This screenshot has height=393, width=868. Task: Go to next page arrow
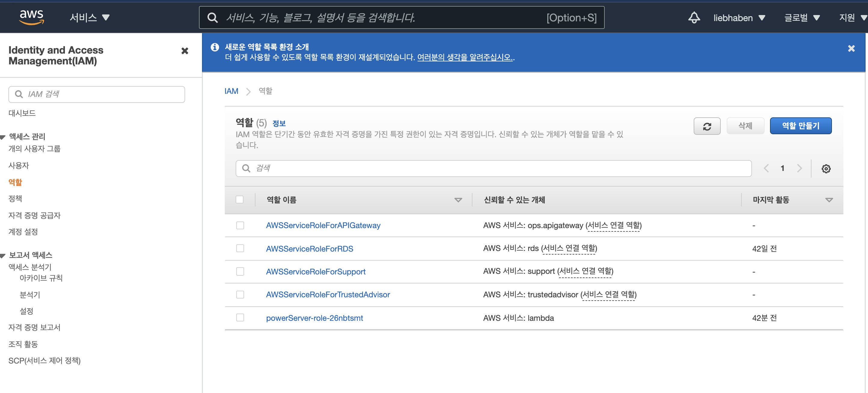pyautogui.click(x=799, y=168)
